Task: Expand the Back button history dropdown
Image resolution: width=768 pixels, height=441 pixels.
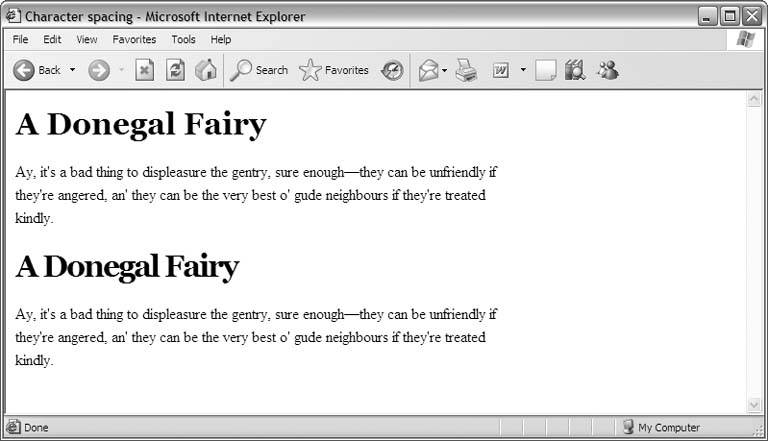Action: tap(72, 70)
